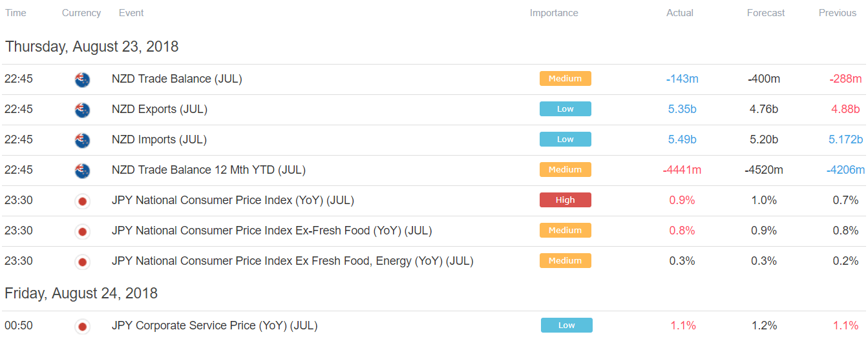Screen dimensions: 868x341
Task: Click New Zealand flag beside NZD Exports (JUL)
Action: 82,110
